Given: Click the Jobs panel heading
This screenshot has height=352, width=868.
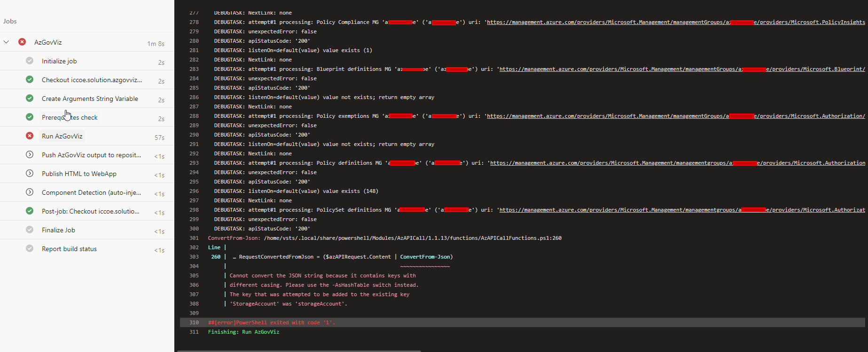Looking at the screenshot, I should (x=10, y=21).
